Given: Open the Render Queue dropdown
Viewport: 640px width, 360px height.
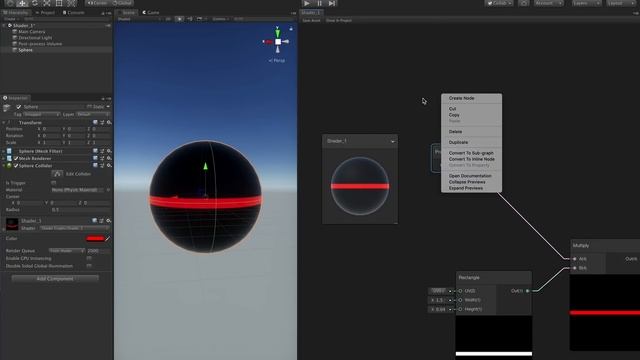Looking at the screenshot, I should (67, 251).
